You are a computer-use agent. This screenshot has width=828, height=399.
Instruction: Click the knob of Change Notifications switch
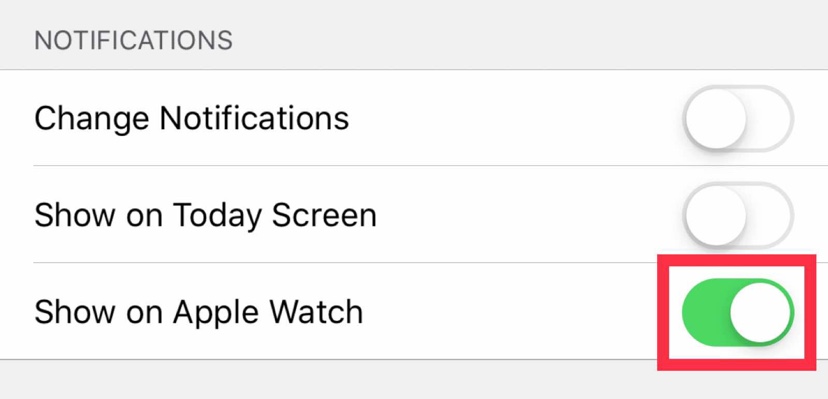pyautogui.click(x=715, y=118)
